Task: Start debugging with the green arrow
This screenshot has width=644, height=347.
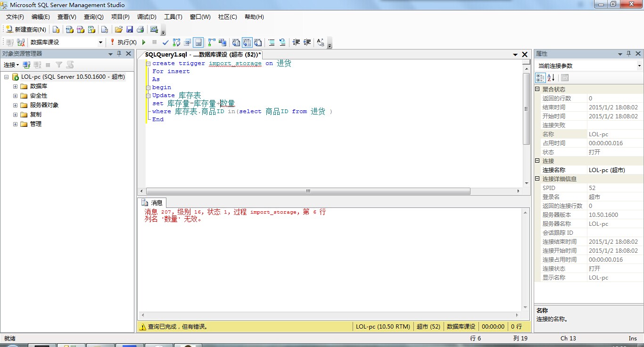Action: 144,42
